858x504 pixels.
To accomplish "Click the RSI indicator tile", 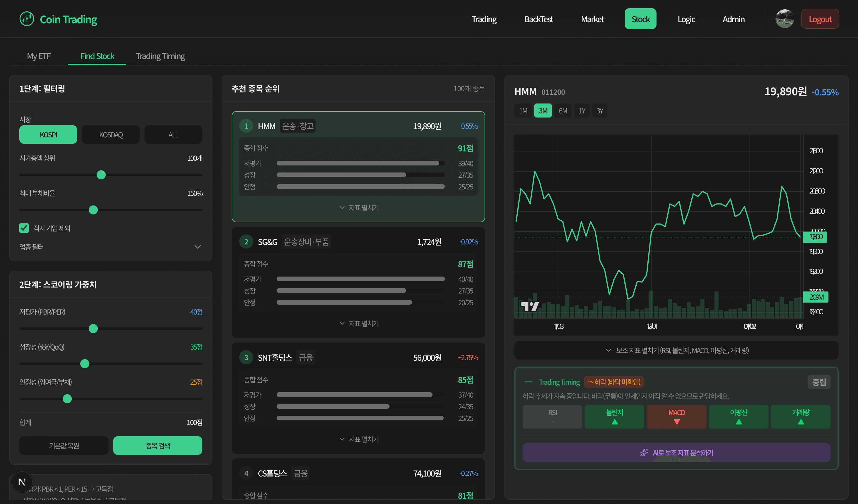I will (x=552, y=417).
